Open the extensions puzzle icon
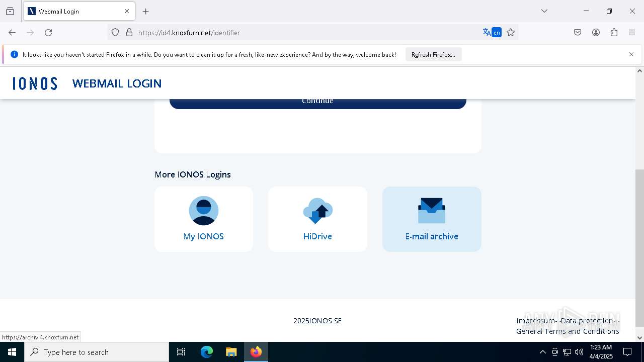The width and height of the screenshot is (644, 362). 614,33
